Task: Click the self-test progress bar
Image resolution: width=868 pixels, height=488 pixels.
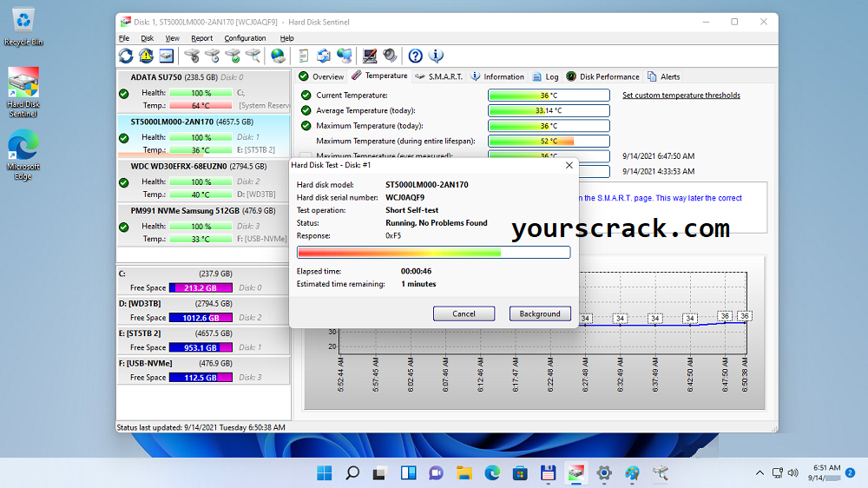Action: [x=433, y=253]
